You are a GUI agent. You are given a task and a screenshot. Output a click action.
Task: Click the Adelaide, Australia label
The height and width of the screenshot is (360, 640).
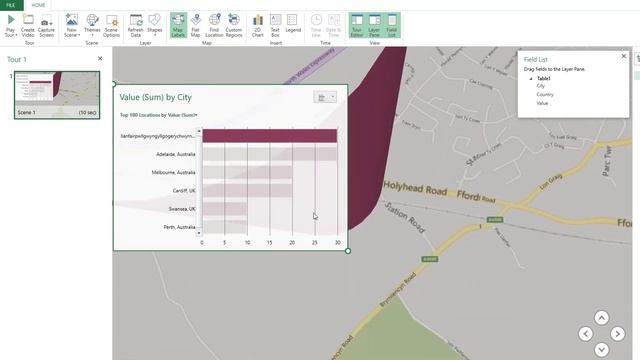coord(176,154)
